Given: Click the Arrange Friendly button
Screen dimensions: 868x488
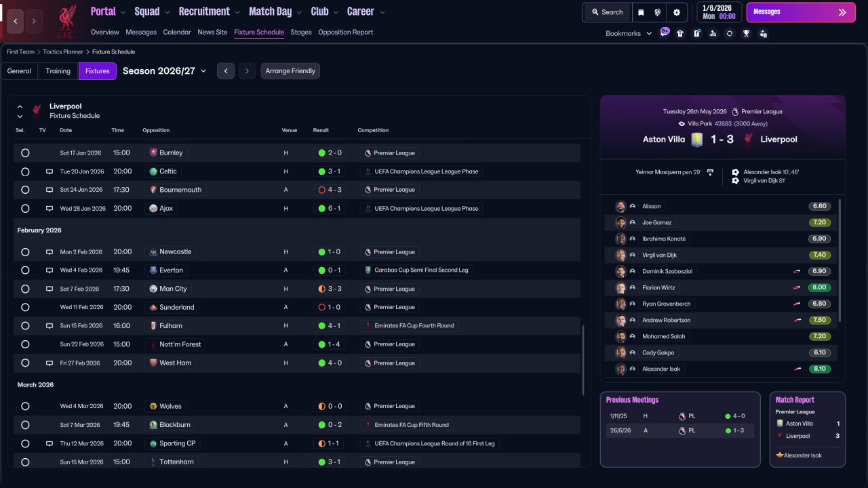Looking at the screenshot, I should [290, 71].
